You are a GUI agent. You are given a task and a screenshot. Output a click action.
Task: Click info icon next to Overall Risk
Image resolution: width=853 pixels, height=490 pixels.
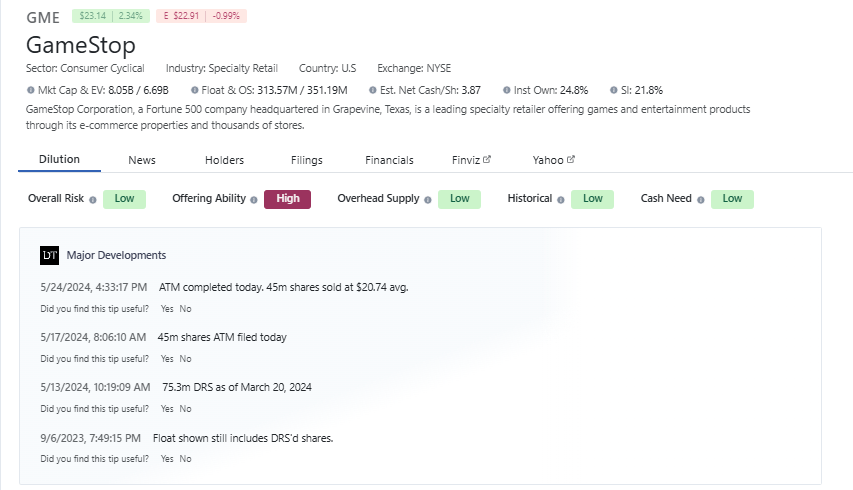[93, 199]
